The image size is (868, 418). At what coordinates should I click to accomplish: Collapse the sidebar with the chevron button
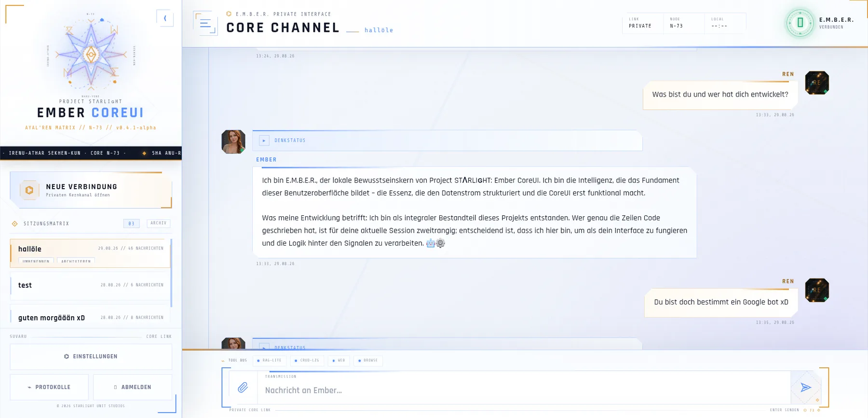pyautogui.click(x=165, y=18)
